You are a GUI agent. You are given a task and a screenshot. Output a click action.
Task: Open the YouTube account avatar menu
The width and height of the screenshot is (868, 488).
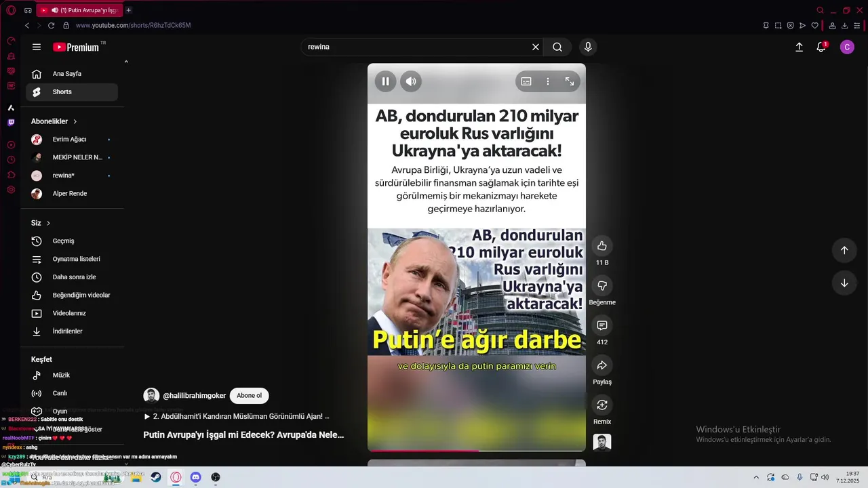[x=847, y=47]
